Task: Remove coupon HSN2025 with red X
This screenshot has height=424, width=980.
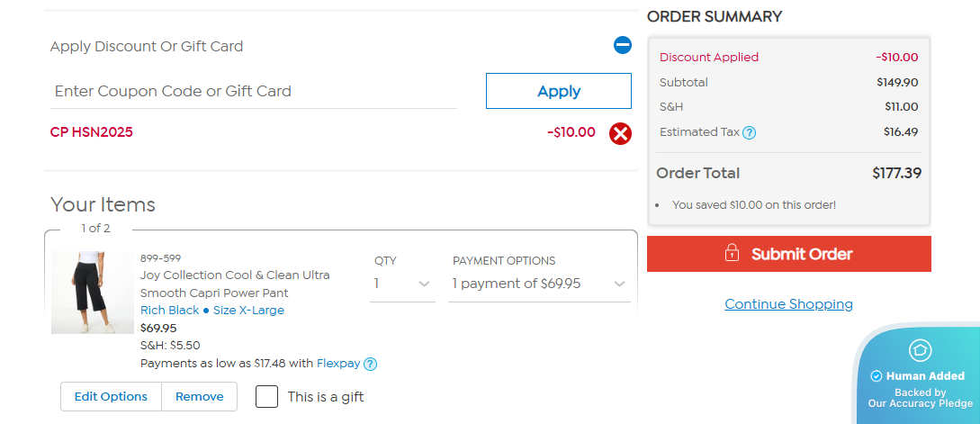Action: click(620, 133)
